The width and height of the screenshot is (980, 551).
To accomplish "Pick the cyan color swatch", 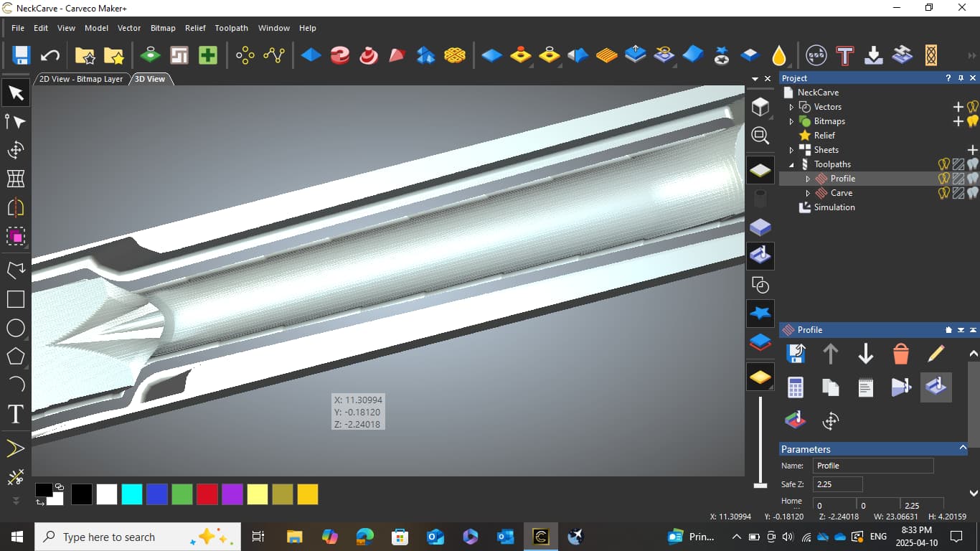I will pyautogui.click(x=132, y=494).
